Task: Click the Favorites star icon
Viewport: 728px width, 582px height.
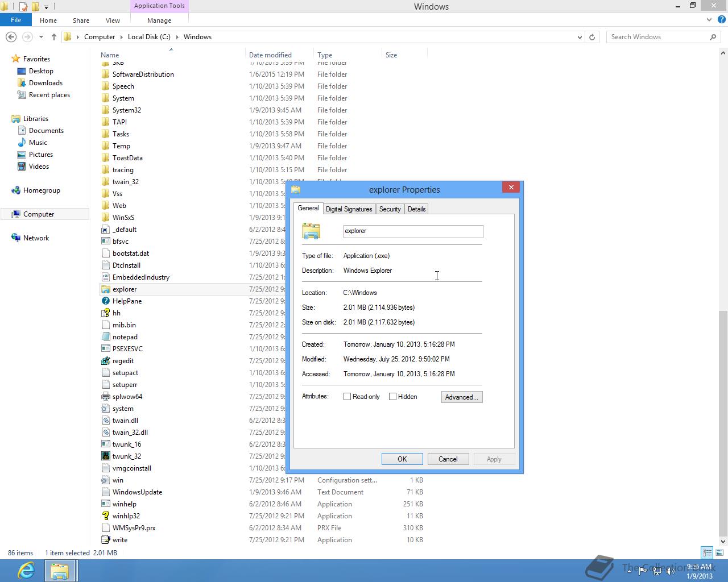Action: pyautogui.click(x=16, y=59)
